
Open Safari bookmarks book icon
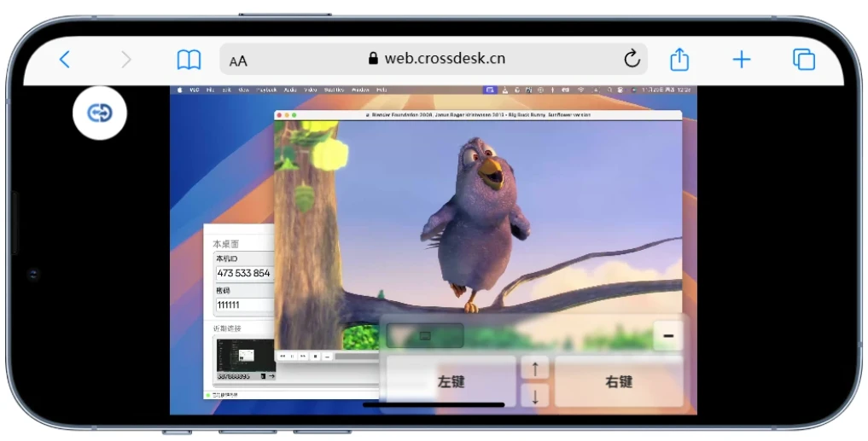coord(189,60)
